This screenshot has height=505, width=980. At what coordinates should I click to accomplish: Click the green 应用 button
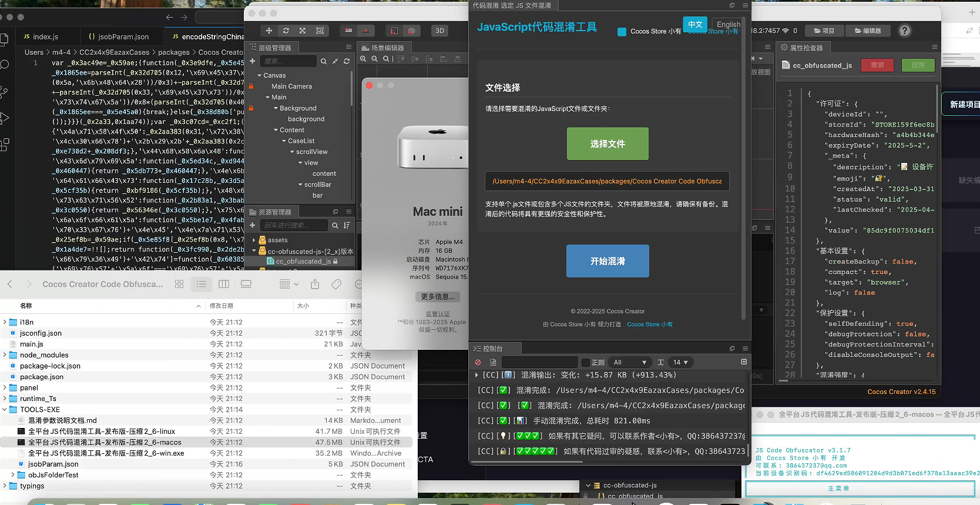[x=918, y=65]
